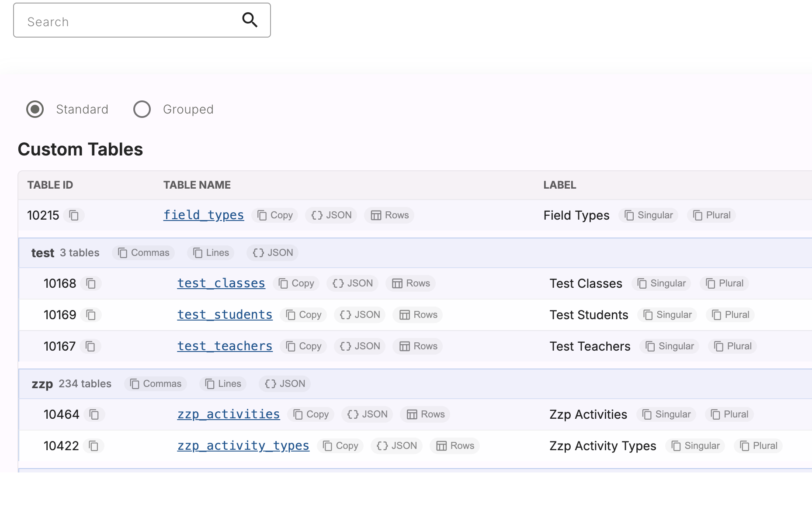The width and height of the screenshot is (812, 524).
Task: View JSON for test_teachers
Action: 360,346
